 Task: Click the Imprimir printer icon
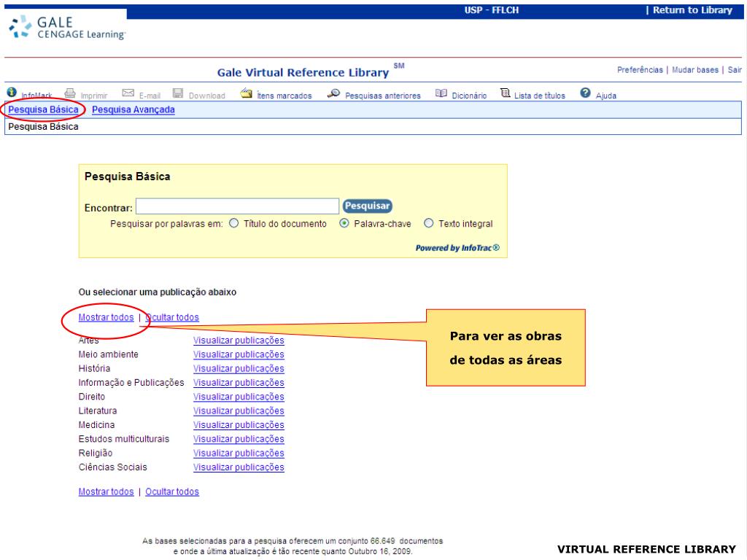point(70,93)
